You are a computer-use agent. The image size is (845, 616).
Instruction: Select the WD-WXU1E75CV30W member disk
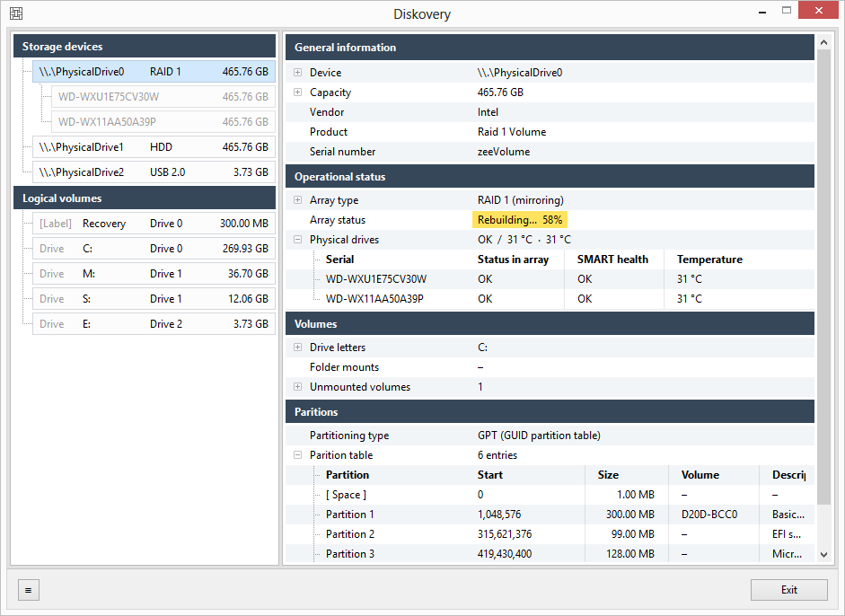coord(163,97)
